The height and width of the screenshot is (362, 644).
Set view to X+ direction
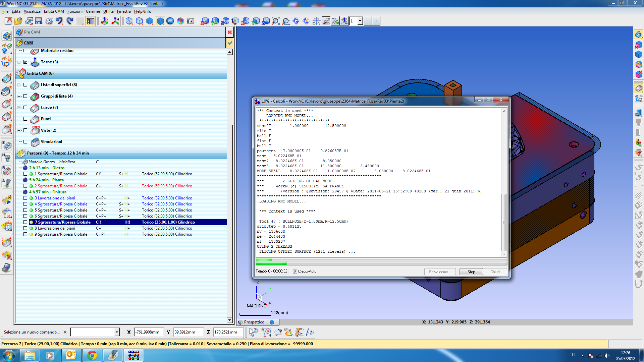[x=205, y=21]
